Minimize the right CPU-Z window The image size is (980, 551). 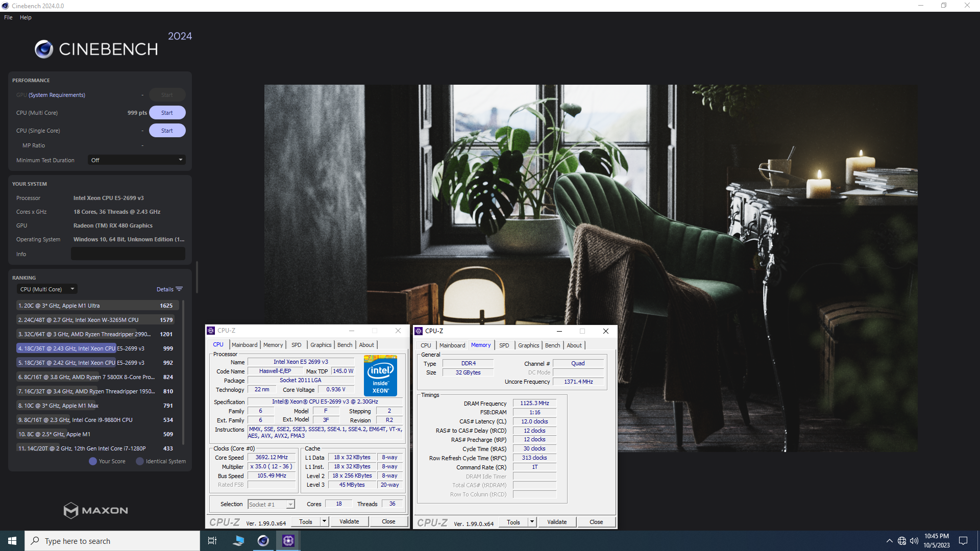pos(559,331)
